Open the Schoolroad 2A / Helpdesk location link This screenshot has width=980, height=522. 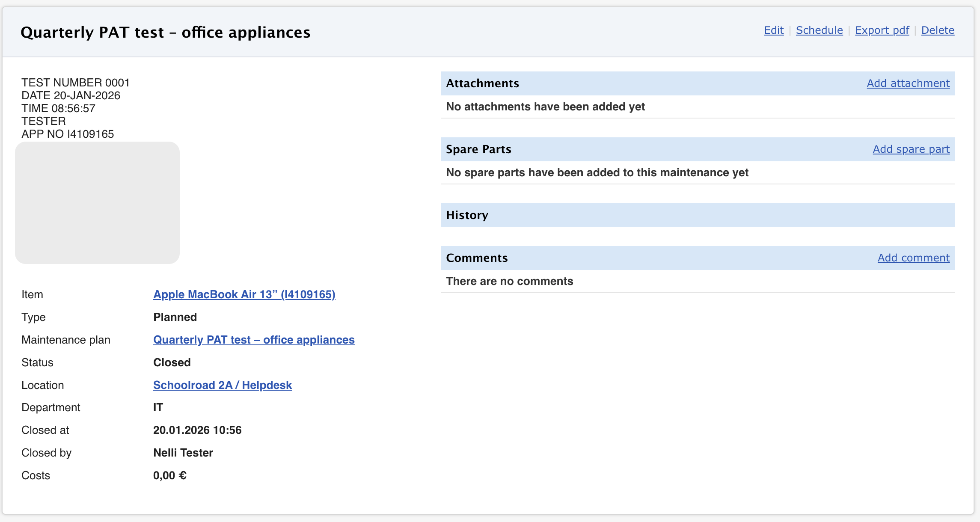tap(222, 385)
